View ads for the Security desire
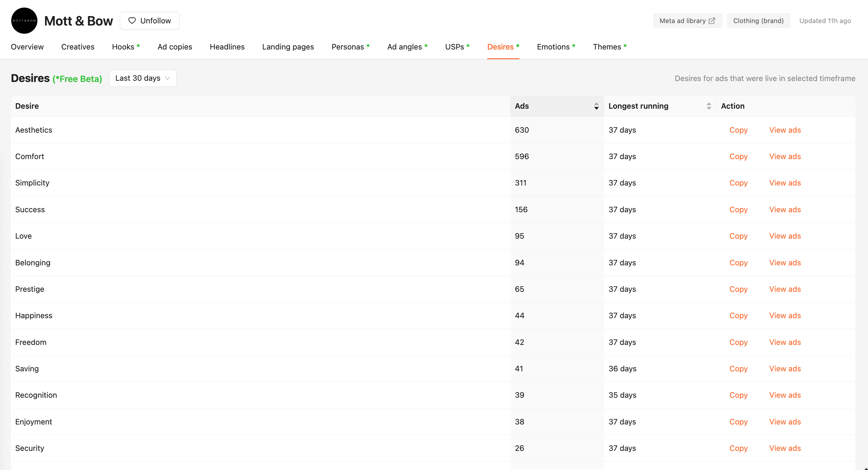Image resolution: width=868 pixels, height=470 pixels. (x=785, y=448)
